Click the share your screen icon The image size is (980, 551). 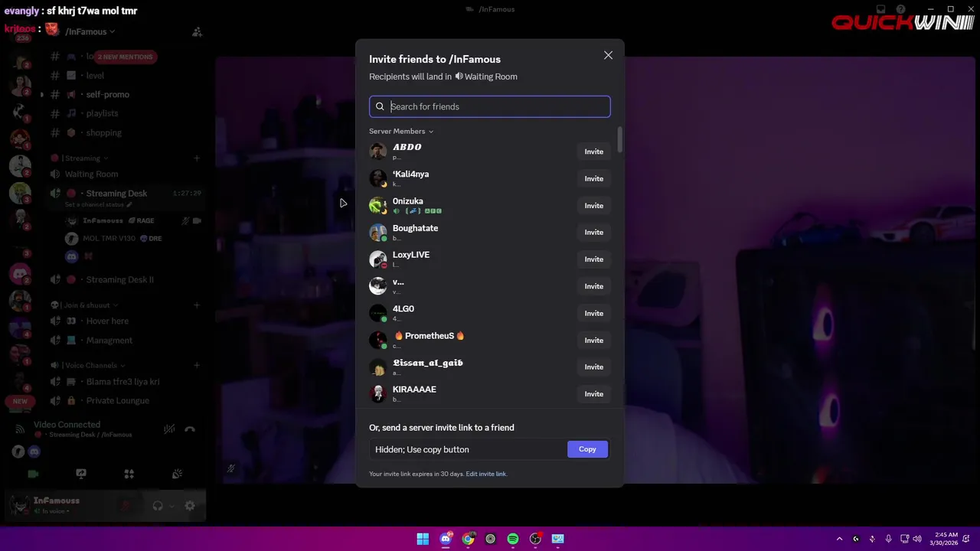point(81,474)
